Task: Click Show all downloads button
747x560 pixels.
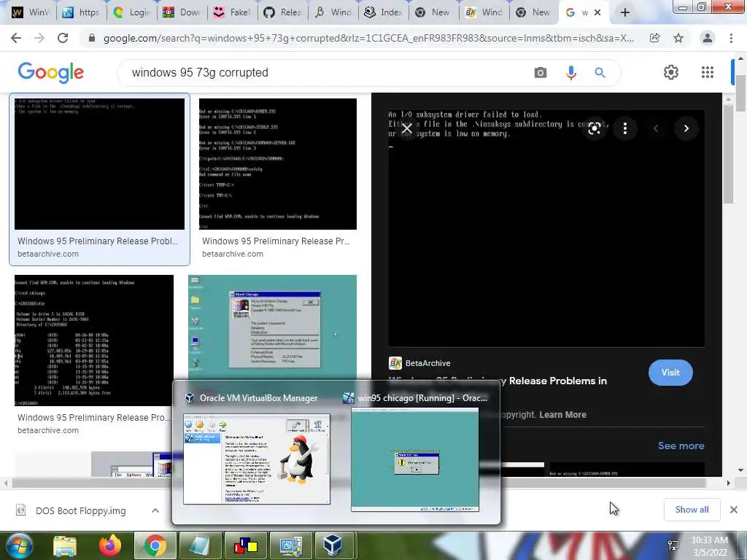Action: (692, 510)
